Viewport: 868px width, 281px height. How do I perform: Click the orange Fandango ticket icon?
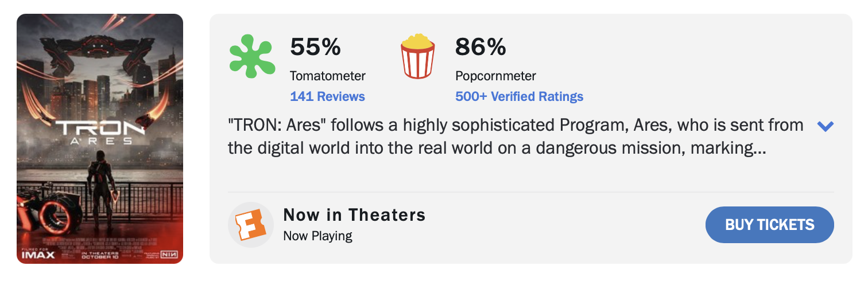pos(251,225)
